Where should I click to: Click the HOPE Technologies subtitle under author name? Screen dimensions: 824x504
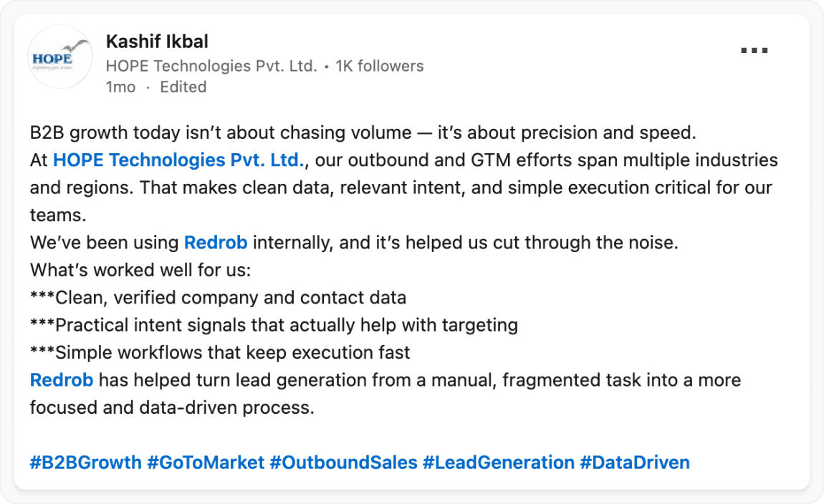[x=211, y=67]
